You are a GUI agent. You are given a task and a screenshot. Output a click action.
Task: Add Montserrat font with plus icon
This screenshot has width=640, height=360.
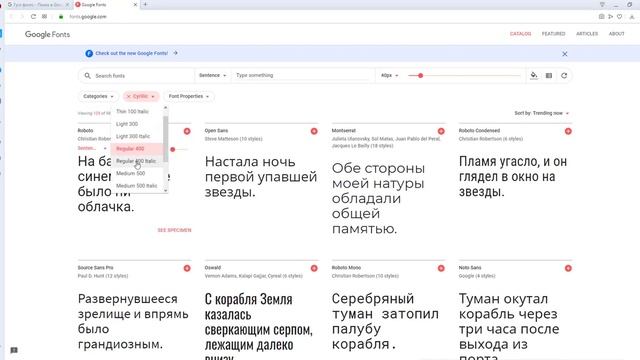pos(441,131)
